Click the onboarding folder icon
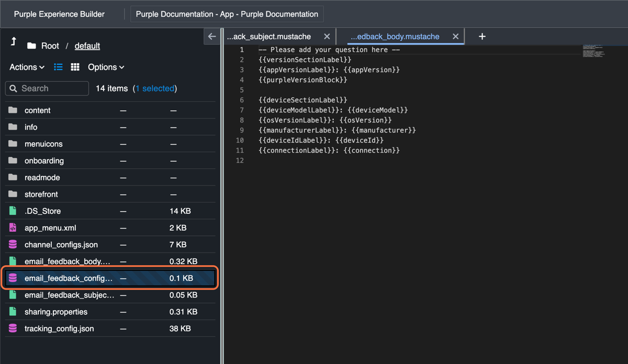 13,161
